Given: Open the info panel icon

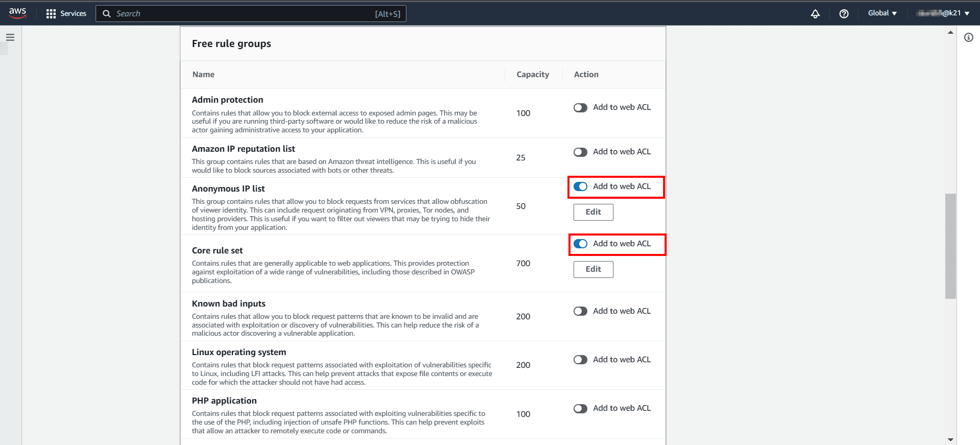Looking at the screenshot, I should click(969, 37).
